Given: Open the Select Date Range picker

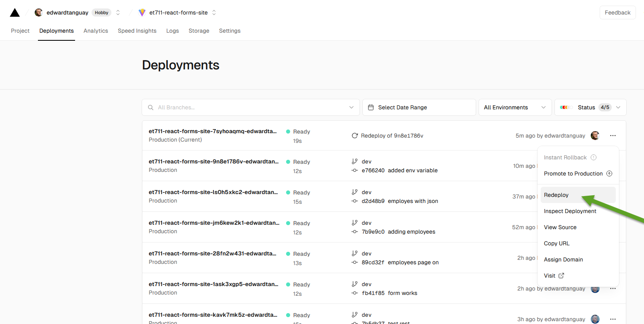Looking at the screenshot, I should (419, 107).
